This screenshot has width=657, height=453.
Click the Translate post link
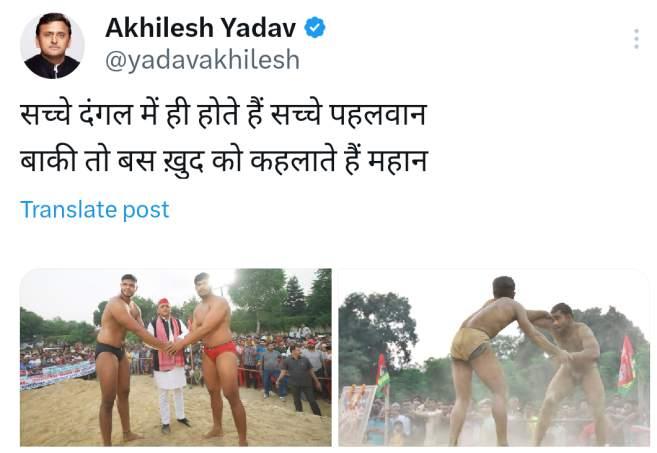coord(95,210)
